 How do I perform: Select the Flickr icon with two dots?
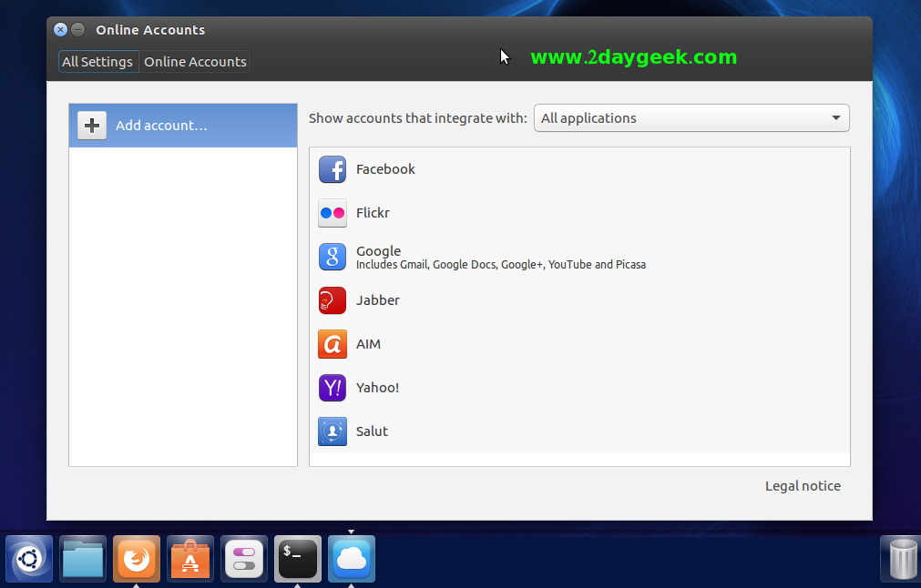pyautogui.click(x=333, y=213)
